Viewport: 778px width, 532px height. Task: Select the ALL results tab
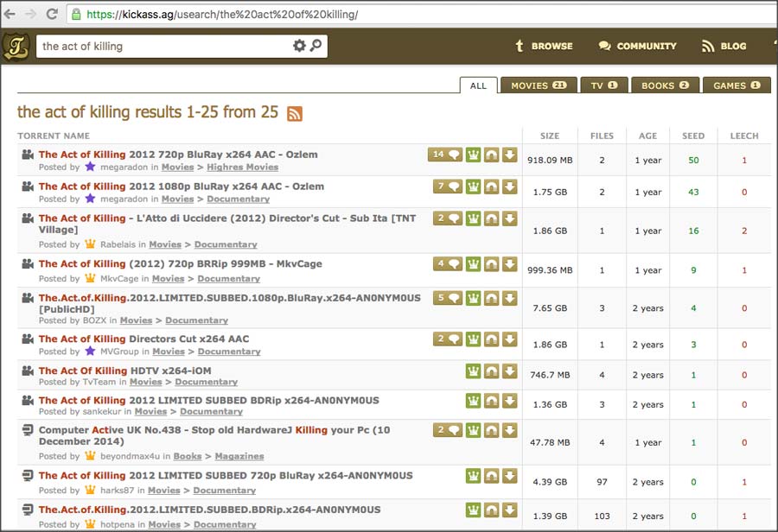point(478,85)
